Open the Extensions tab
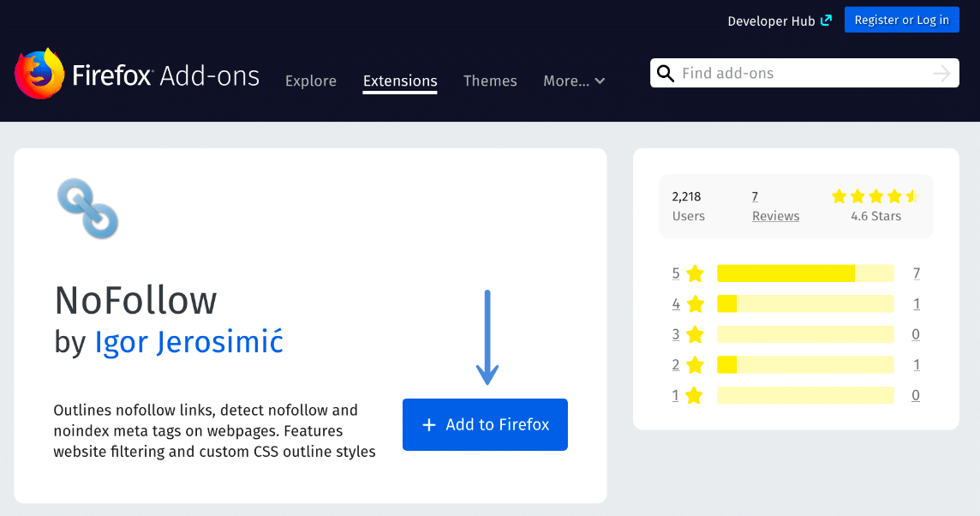Viewport: 980px width, 516px height. [400, 81]
